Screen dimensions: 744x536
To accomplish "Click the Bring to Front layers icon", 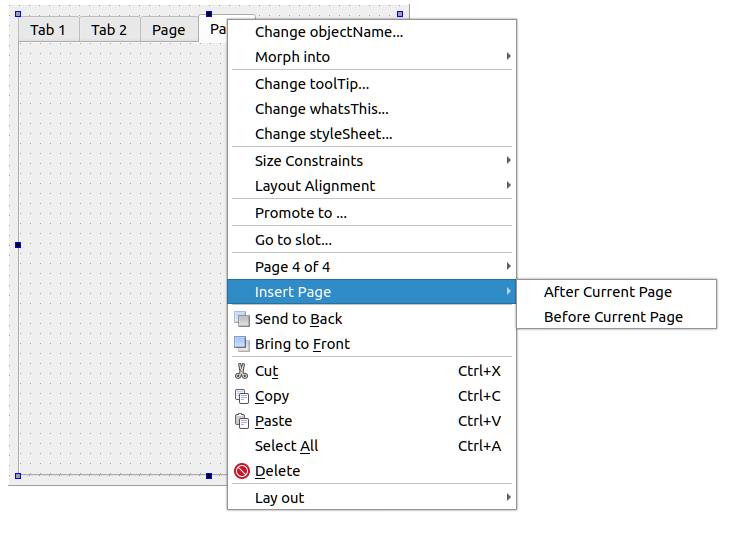I will [x=242, y=344].
